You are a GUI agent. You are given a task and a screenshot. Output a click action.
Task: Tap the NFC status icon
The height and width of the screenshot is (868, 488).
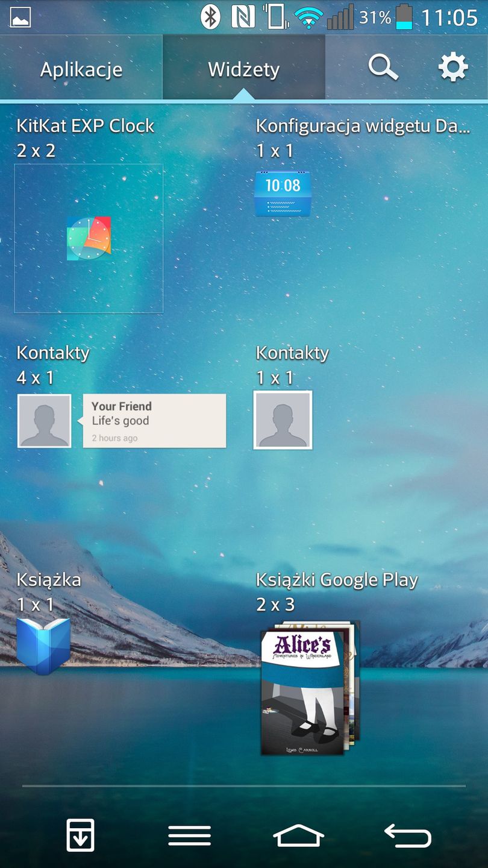pos(243,17)
